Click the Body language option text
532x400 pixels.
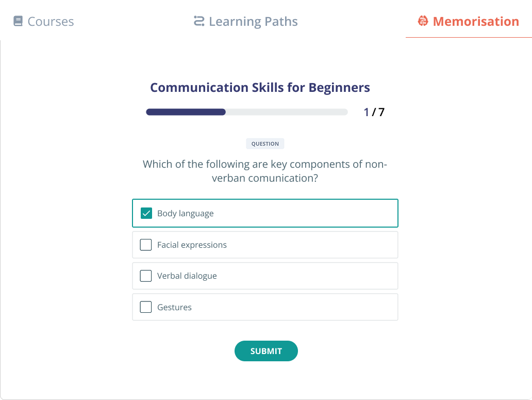point(185,213)
